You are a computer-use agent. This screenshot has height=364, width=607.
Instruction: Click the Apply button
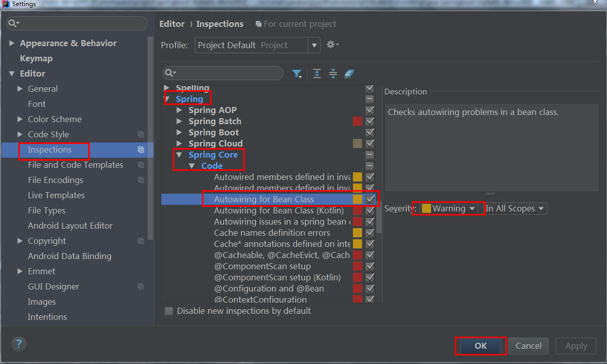576,346
